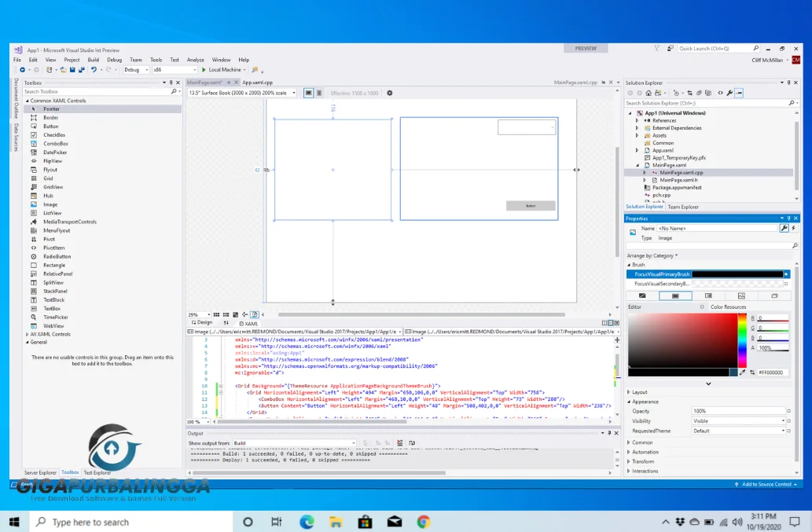Click the Navigate Backward toolbar icon

pos(22,70)
